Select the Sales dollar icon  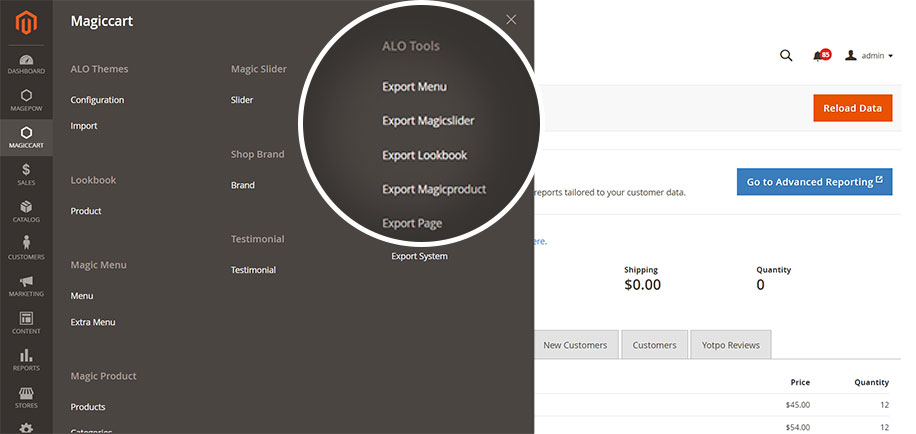(26, 174)
